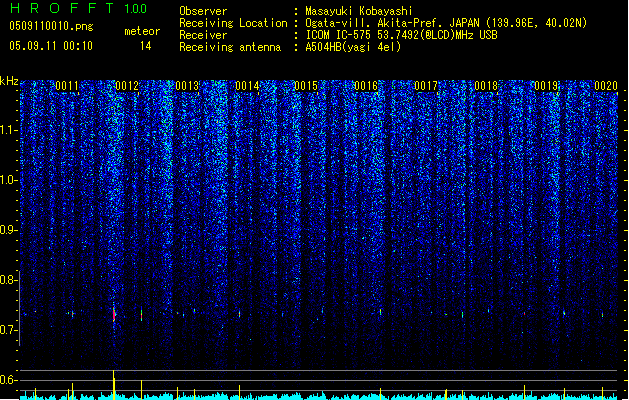Viewport: 629px width, 400px height.
Task: Click the 0.8 kHz axis tick label
Action: 8,280
